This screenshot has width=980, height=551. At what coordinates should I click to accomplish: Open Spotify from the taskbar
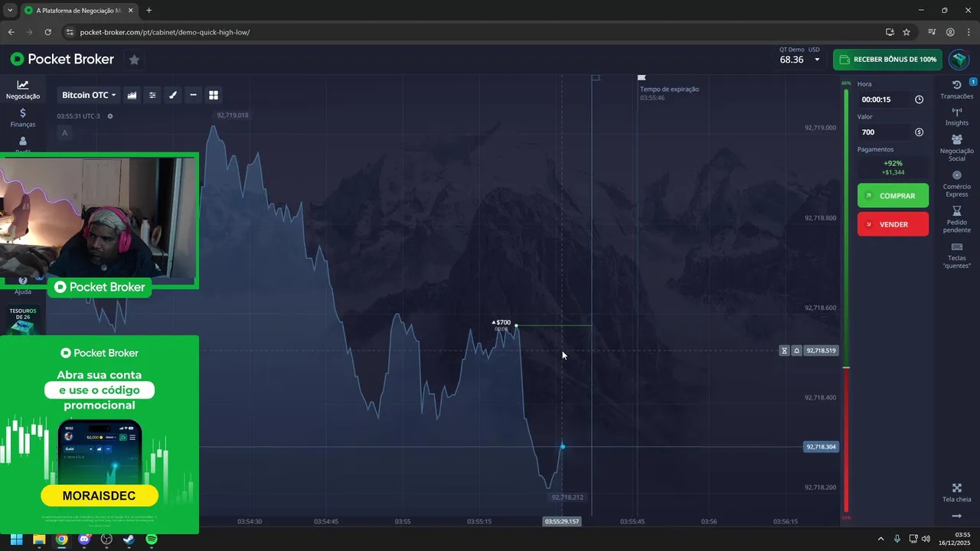click(x=152, y=539)
